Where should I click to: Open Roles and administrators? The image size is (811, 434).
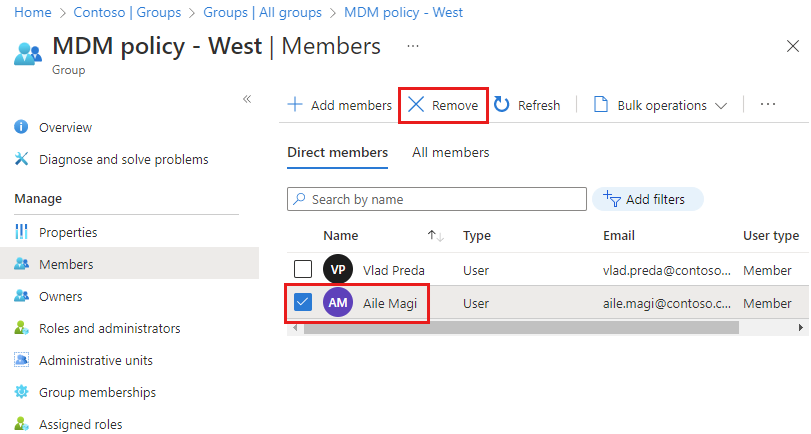point(109,329)
